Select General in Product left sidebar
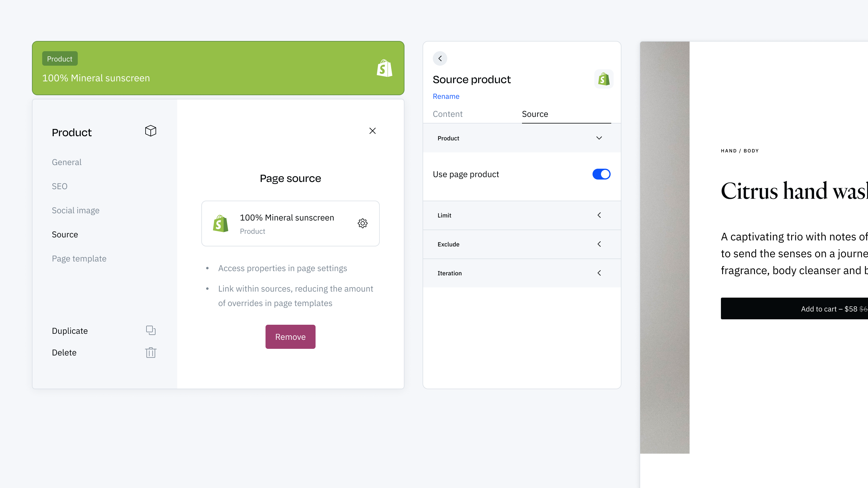 (x=66, y=161)
